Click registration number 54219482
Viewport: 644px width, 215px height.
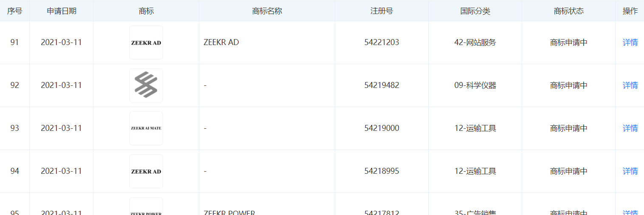coord(382,85)
